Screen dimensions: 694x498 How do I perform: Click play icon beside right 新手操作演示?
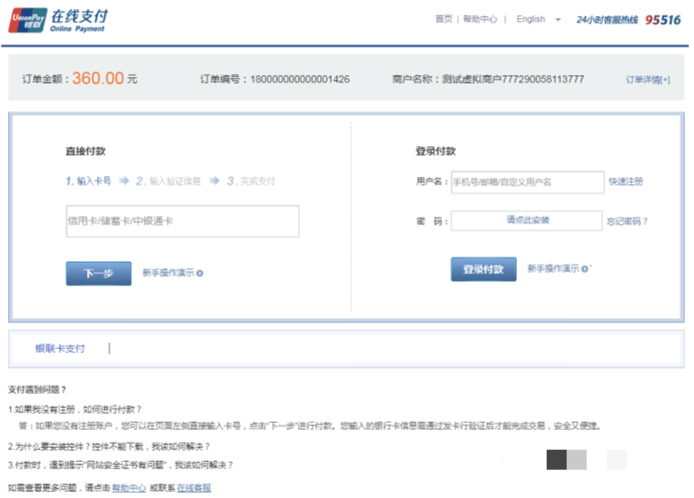click(587, 268)
